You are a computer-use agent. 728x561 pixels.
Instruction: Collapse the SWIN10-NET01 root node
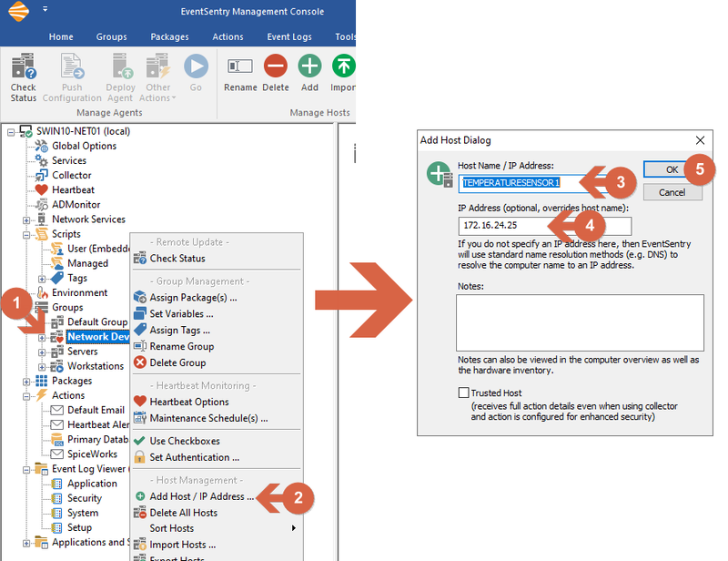click(11, 132)
